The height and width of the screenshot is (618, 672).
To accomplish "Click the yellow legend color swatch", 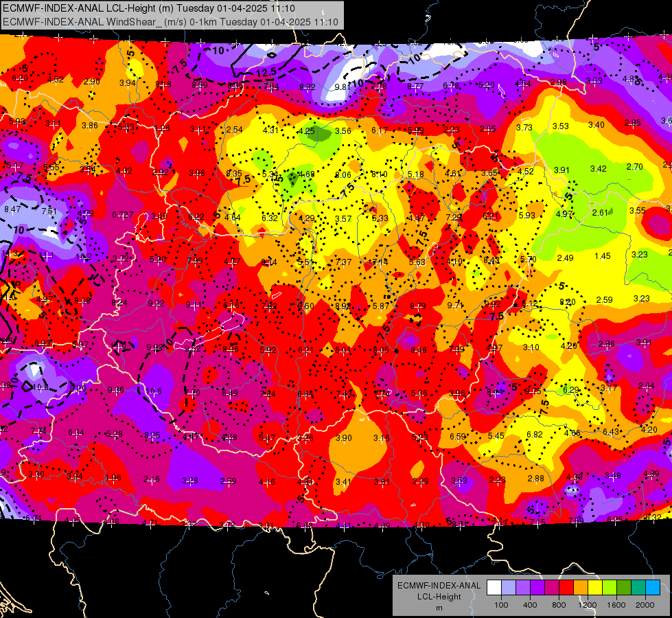I will point(595,588).
